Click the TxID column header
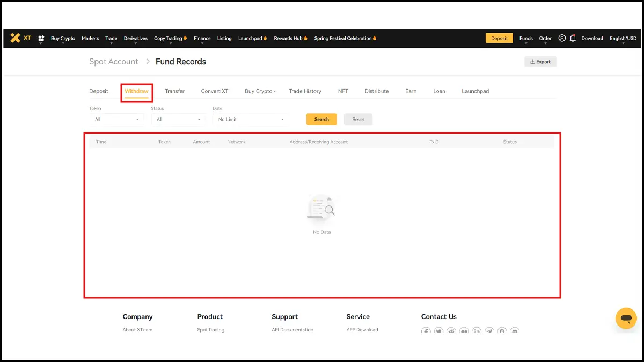Image resolution: width=644 pixels, height=362 pixels. (x=434, y=142)
